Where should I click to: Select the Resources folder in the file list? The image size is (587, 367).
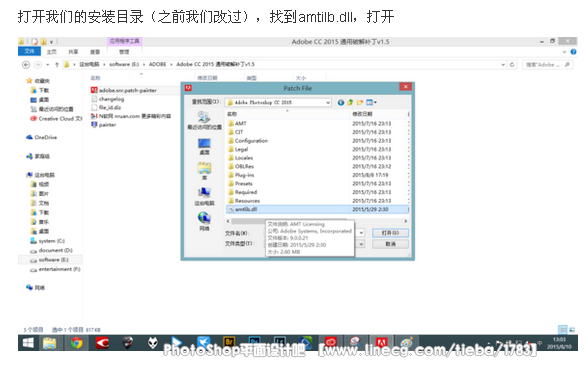click(244, 201)
